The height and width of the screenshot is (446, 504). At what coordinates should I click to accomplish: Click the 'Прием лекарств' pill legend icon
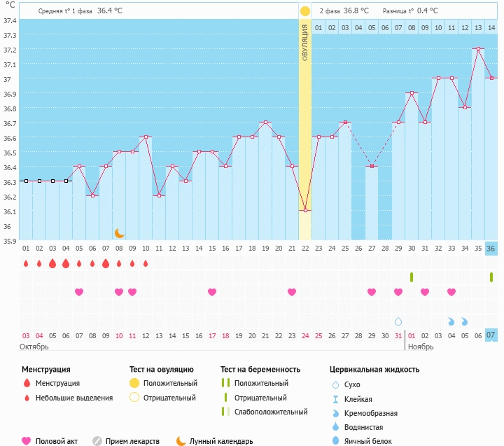(x=97, y=441)
